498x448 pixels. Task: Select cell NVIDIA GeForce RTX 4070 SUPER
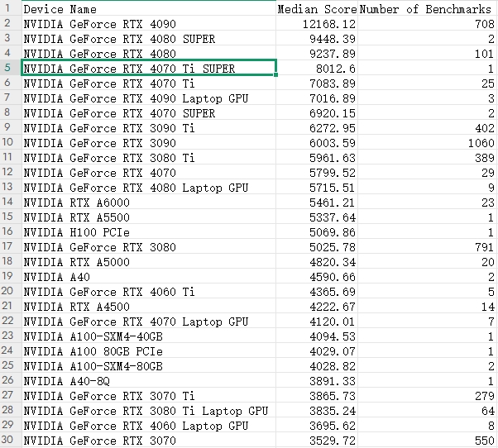click(149, 112)
